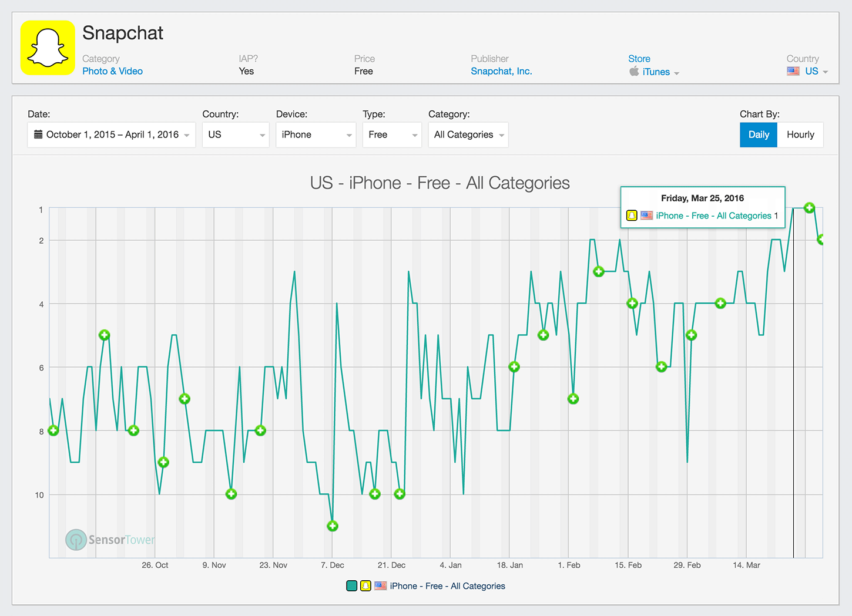
Task: Open the Device dropdown showing iPhone
Action: pos(316,134)
